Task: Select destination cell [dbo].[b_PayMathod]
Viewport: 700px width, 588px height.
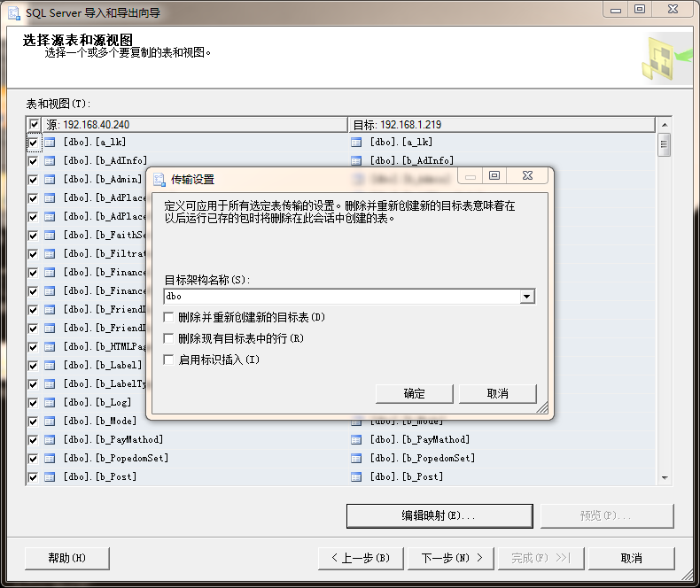Action: 420,440
